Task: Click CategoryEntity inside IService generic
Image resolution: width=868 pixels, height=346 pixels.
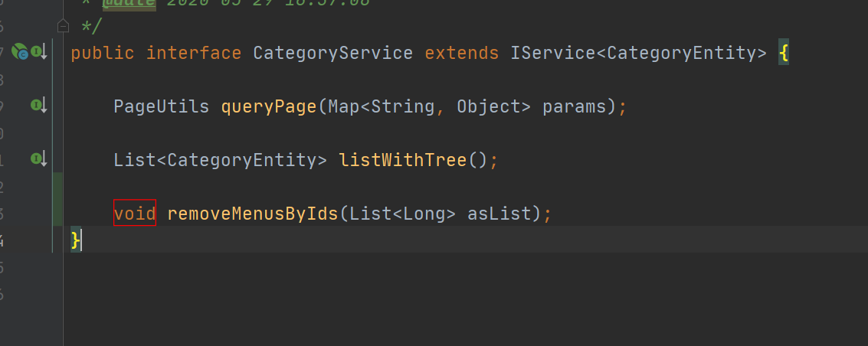Action: (x=681, y=53)
